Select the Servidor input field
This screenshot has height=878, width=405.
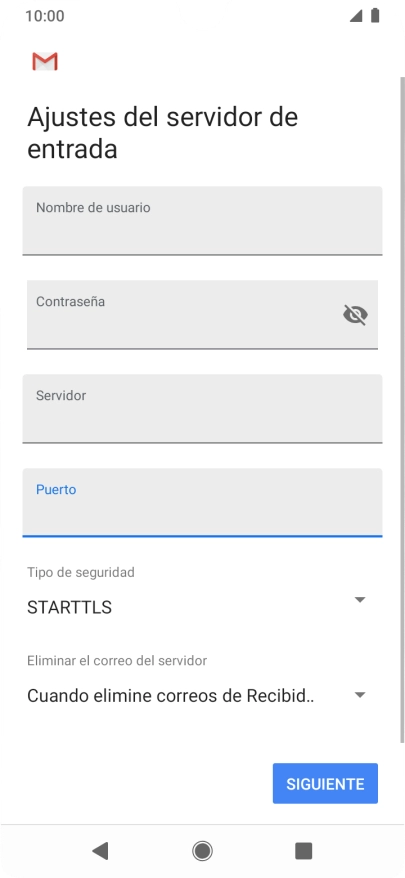[202, 409]
